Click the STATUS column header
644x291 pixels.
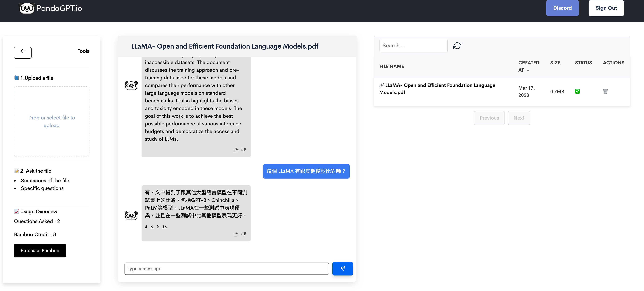click(x=583, y=63)
